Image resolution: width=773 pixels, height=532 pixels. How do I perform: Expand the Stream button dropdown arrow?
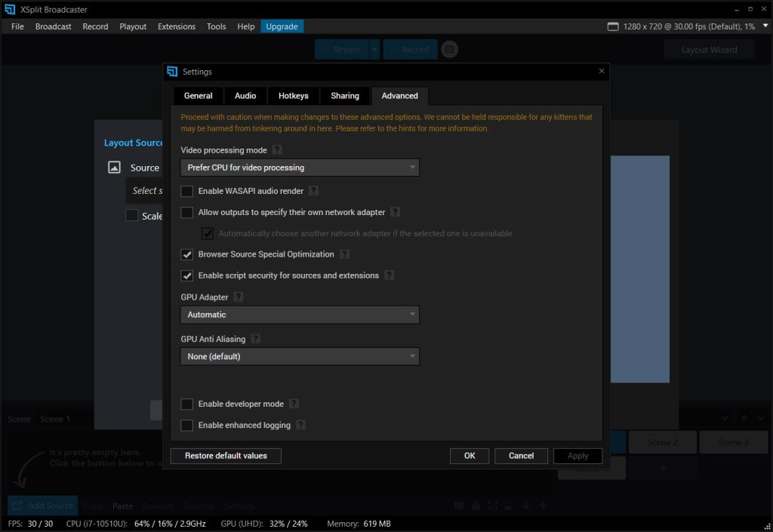point(374,49)
